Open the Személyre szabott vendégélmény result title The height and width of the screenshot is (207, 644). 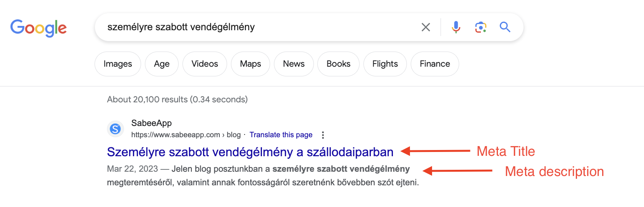tap(250, 152)
